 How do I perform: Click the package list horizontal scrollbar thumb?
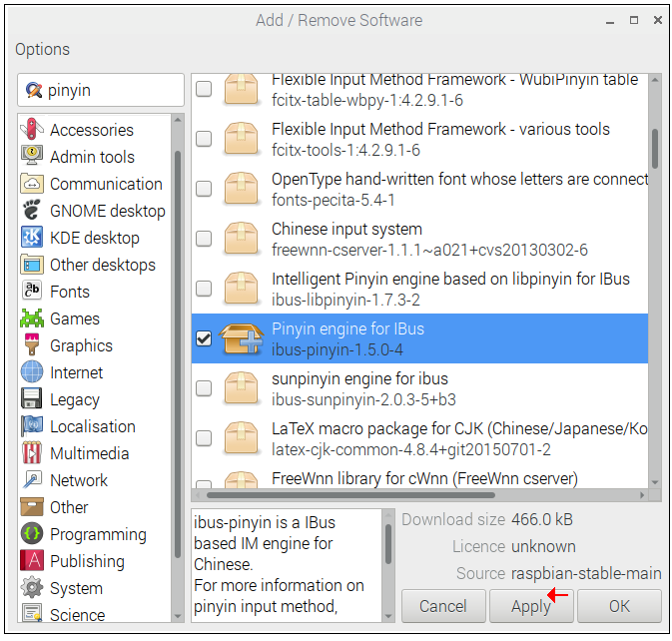[350, 495]
